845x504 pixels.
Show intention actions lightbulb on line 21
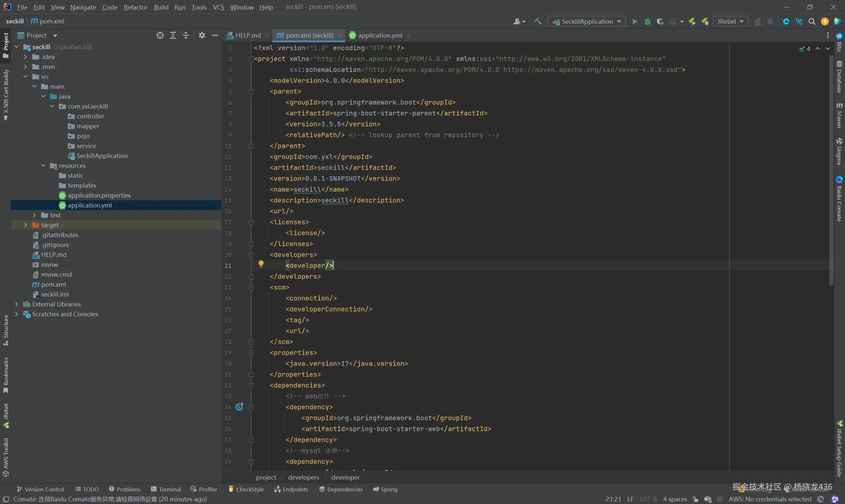click(x=261, y=264)
